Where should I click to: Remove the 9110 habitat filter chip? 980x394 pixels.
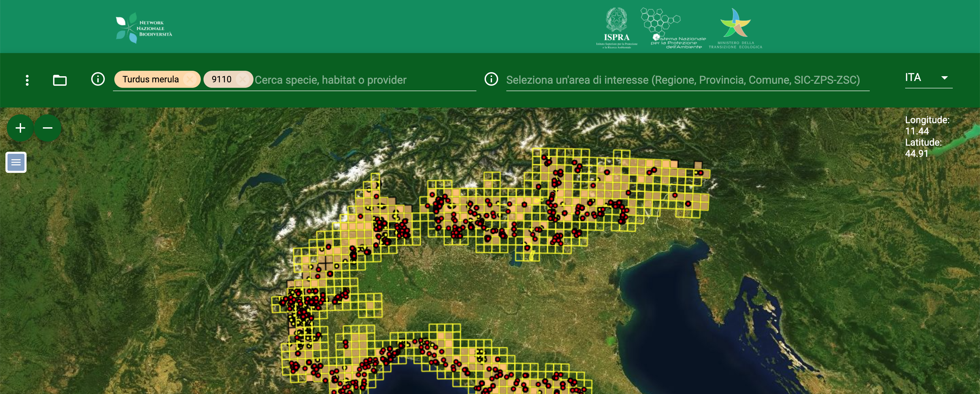point(242,80)
